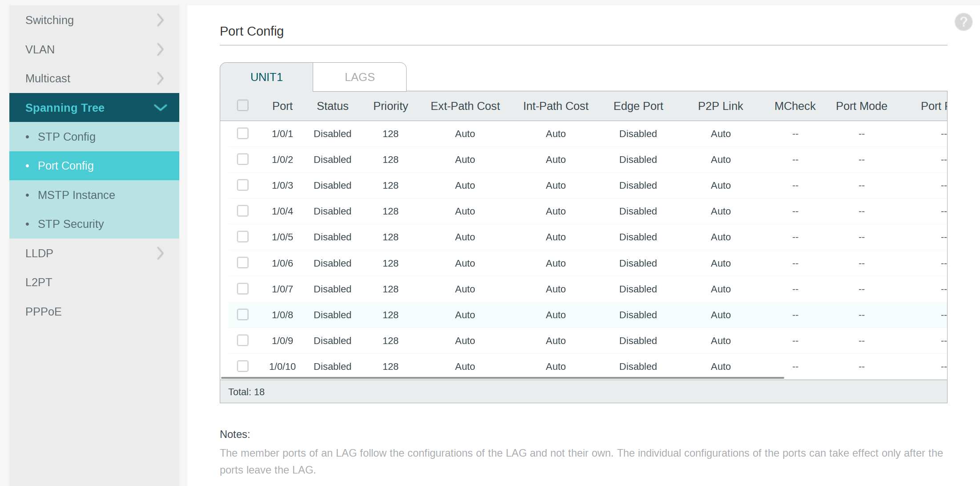Click the P2P Link column header
This screenshot has width=980, height=486.
coord(720,106)
